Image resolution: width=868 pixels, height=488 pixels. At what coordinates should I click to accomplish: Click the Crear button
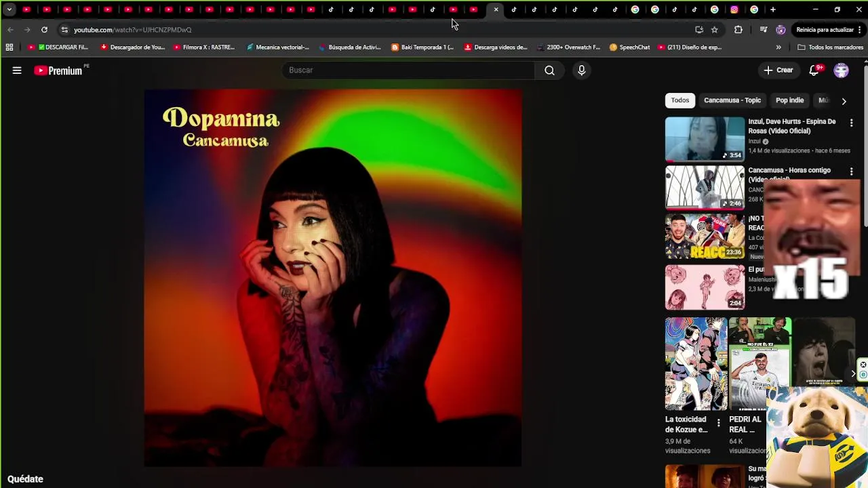778,70
